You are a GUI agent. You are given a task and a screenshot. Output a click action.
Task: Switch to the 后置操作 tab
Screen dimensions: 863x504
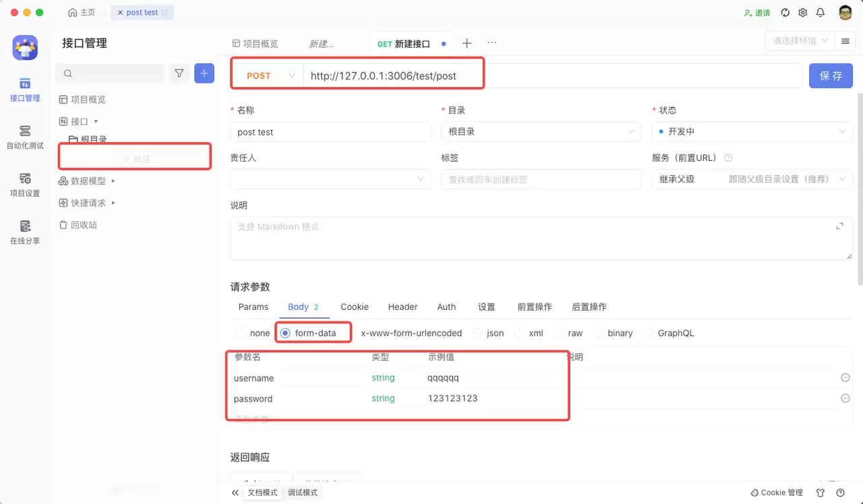[x=589, y=307]
